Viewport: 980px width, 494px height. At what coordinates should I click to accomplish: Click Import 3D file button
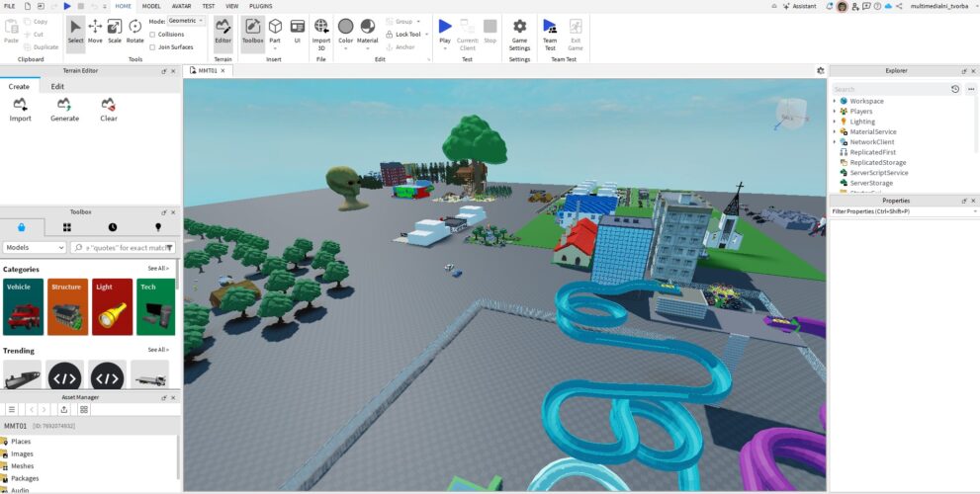point(321,35)
